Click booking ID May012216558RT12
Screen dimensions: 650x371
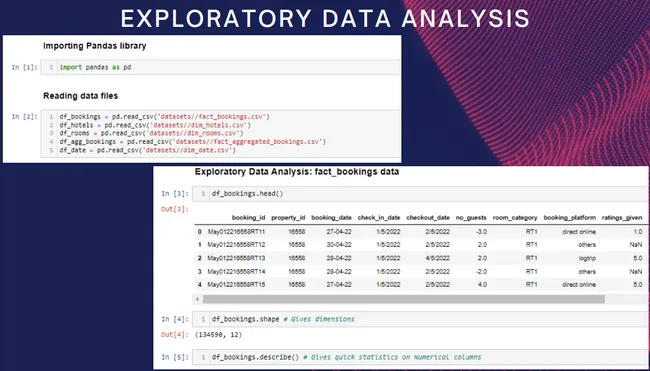[x=236, y=245]
